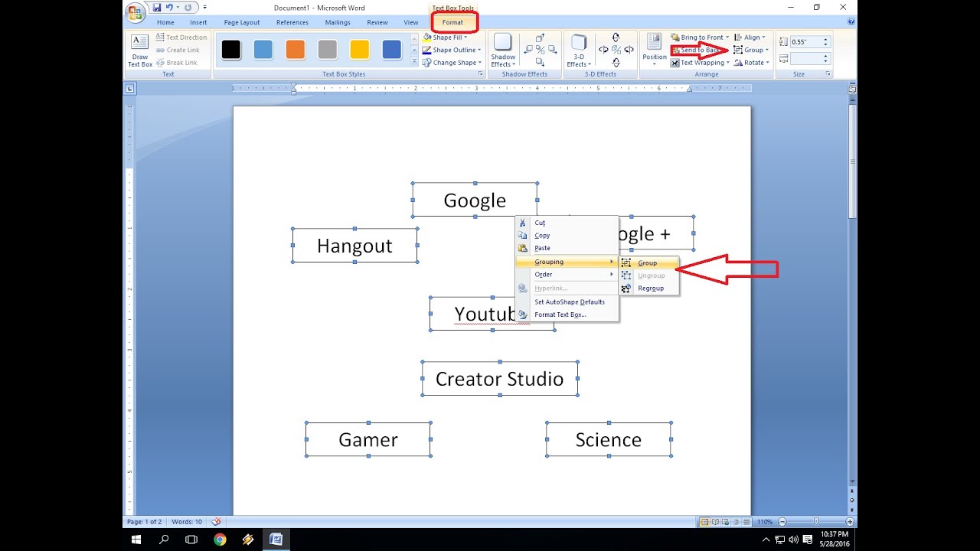Open the Align dropdown
The width and height of the screenshot is (980, 551).
coord(751,37)
